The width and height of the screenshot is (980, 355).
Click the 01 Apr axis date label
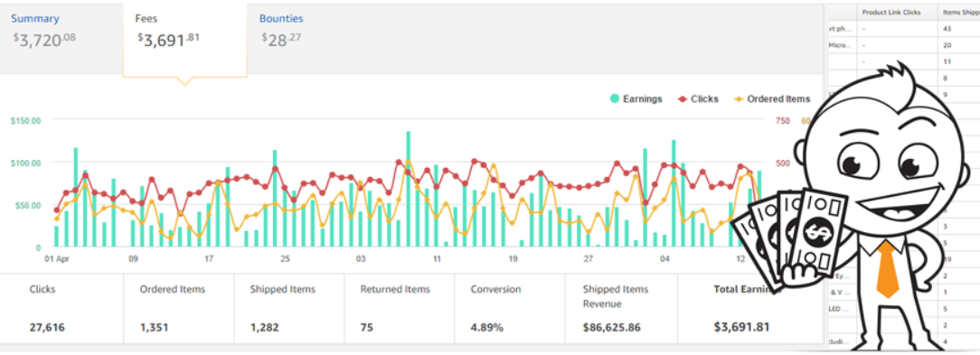pos(56,258)
